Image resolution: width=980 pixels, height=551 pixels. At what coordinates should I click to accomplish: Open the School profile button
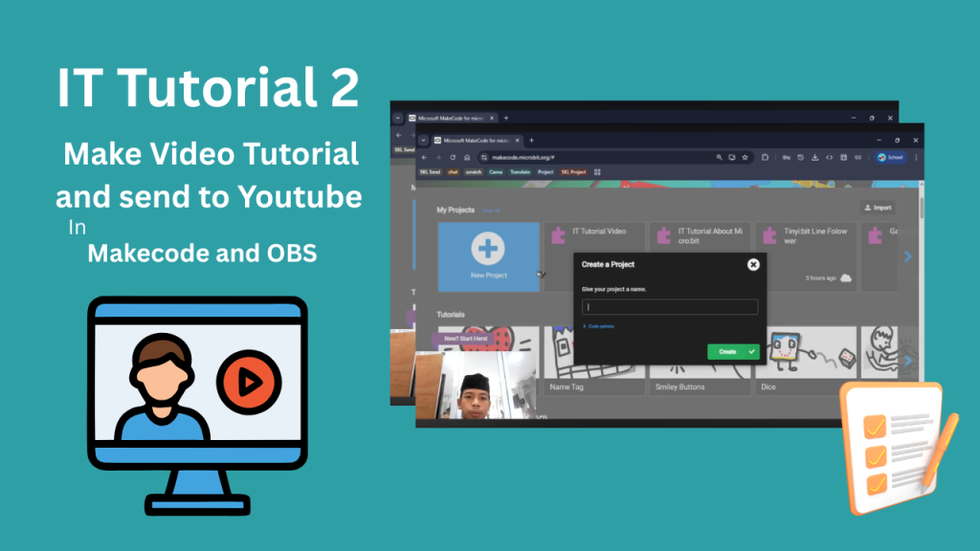click(891, 158)
